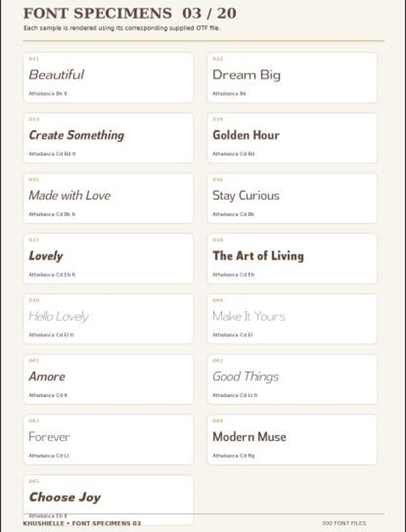406x532 pixels.
Task: Click the 'Beautiful' font sample card
Action: pos(108,77)
